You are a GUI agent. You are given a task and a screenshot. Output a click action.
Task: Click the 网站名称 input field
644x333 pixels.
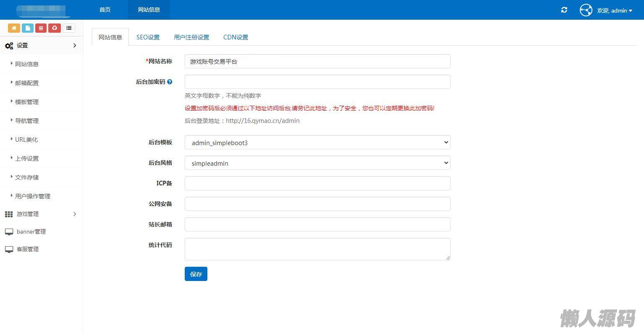pyautogui.click(x=317, y=62)
